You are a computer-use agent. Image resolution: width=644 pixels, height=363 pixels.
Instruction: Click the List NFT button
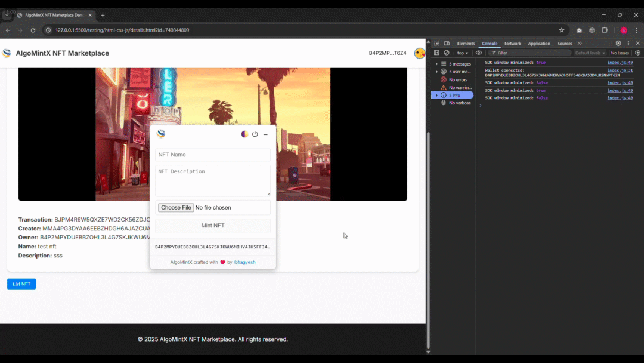(x=21, y=284)
